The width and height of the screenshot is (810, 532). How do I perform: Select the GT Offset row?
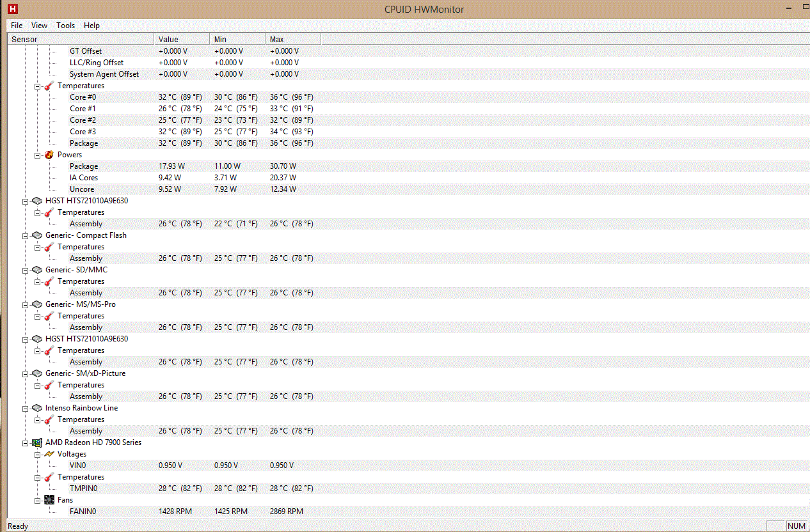coord(408,51)
